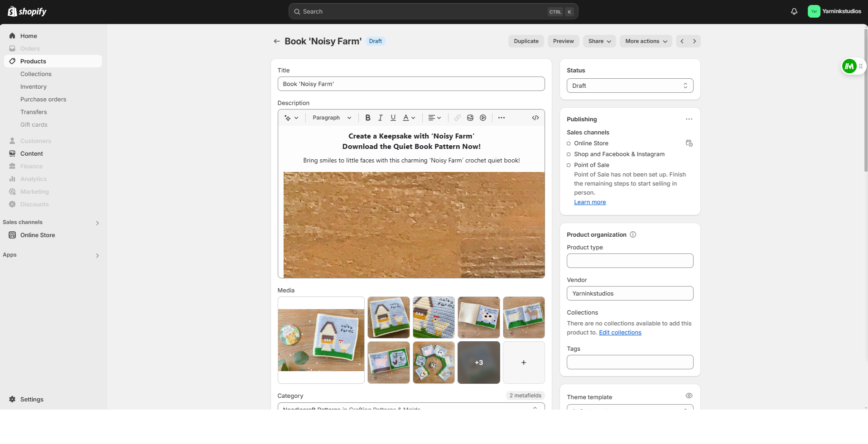
Task: Insert an image into the description
Action: pyautogui.click(x=470, y=118)
